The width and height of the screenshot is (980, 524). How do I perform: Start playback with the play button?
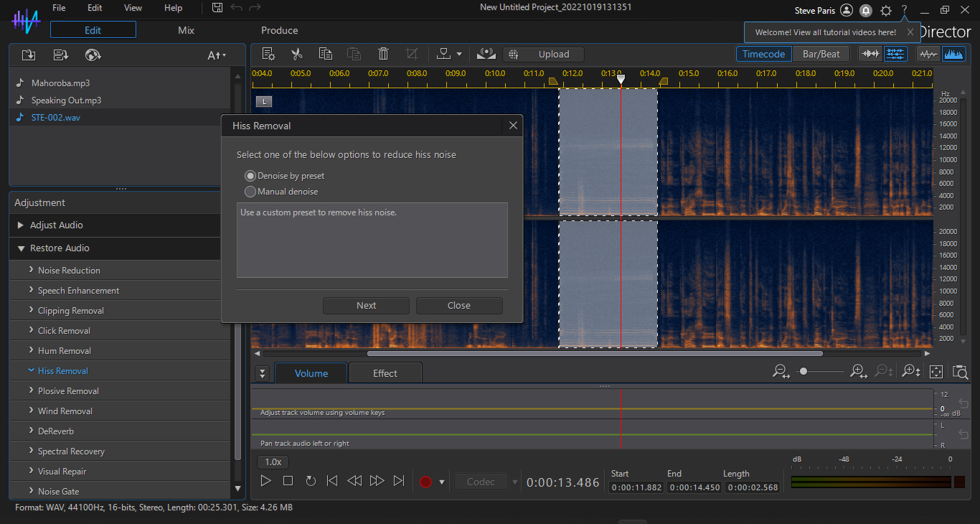265,481
